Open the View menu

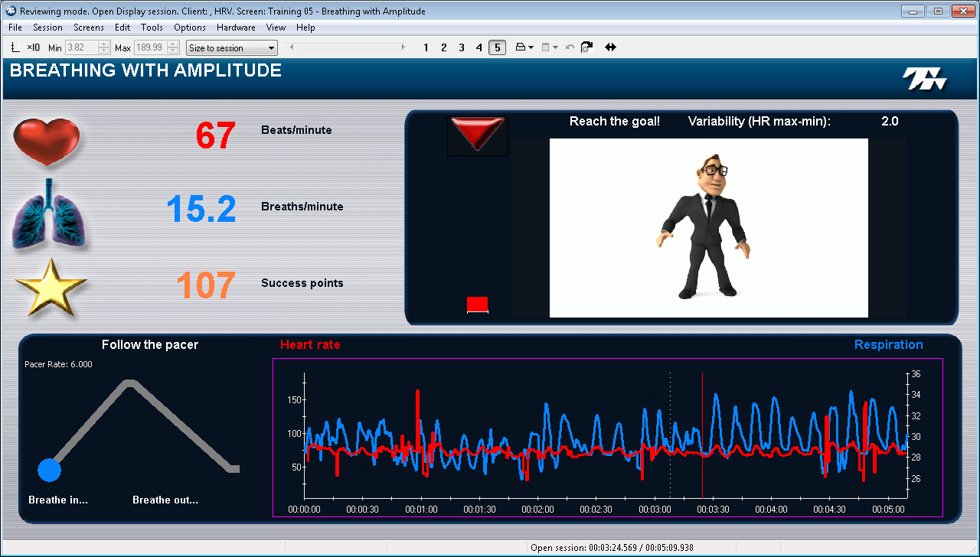click(x=276, y=28)
